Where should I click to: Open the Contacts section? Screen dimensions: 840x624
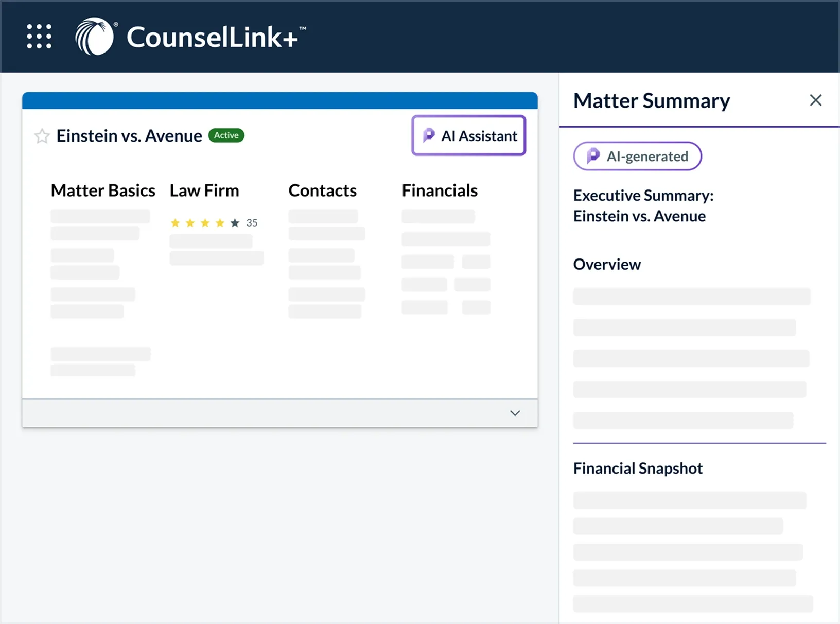(322, 190)
